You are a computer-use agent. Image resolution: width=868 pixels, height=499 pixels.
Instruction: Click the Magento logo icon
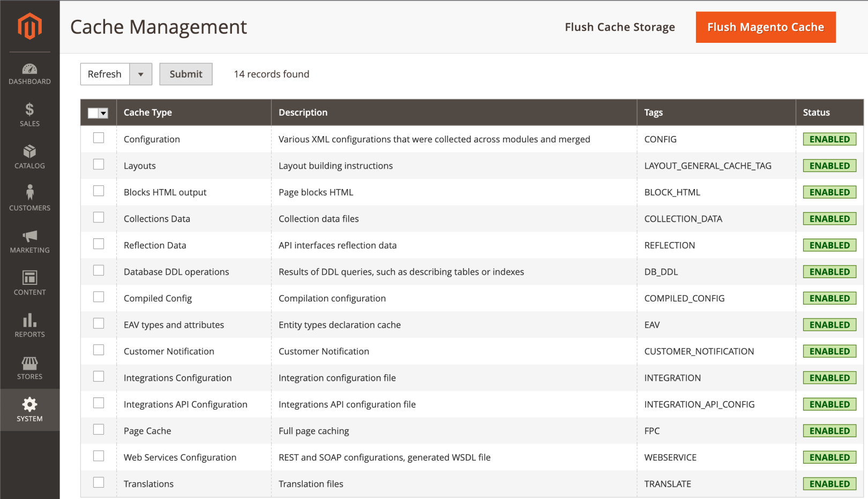point(29,26)
